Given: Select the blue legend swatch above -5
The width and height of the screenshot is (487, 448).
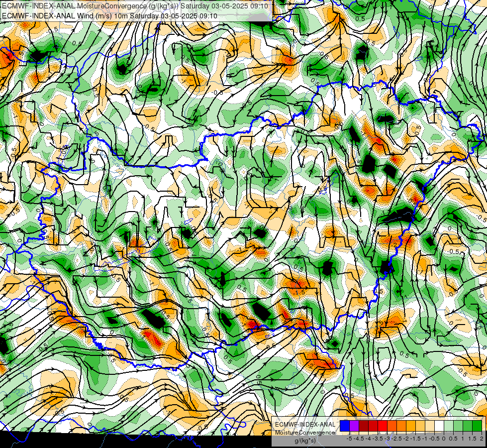Looking at the screenshot, I should pos(345,426).
